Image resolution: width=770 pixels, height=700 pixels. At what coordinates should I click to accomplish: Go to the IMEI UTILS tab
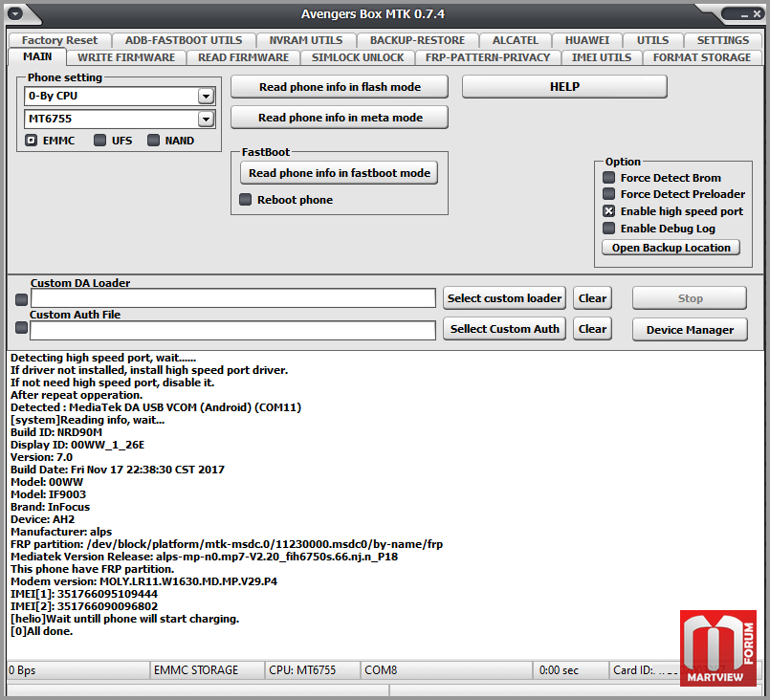pyautogui.click(x=602, y=57)
